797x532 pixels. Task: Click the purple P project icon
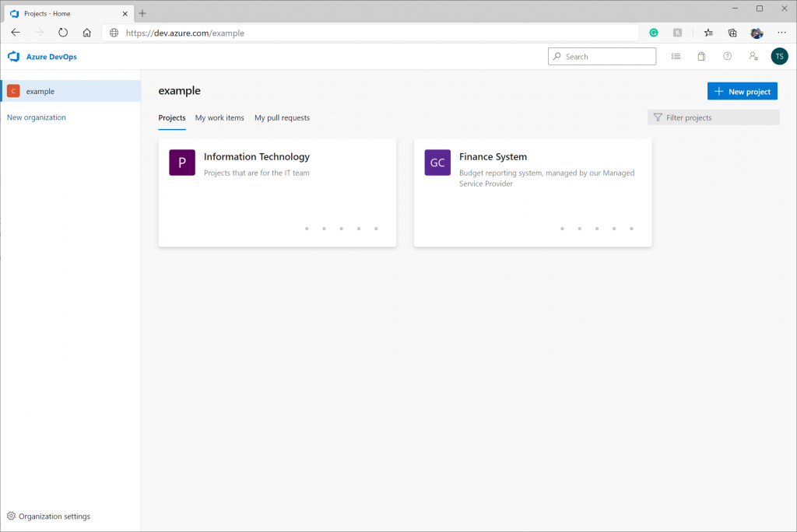182,163
